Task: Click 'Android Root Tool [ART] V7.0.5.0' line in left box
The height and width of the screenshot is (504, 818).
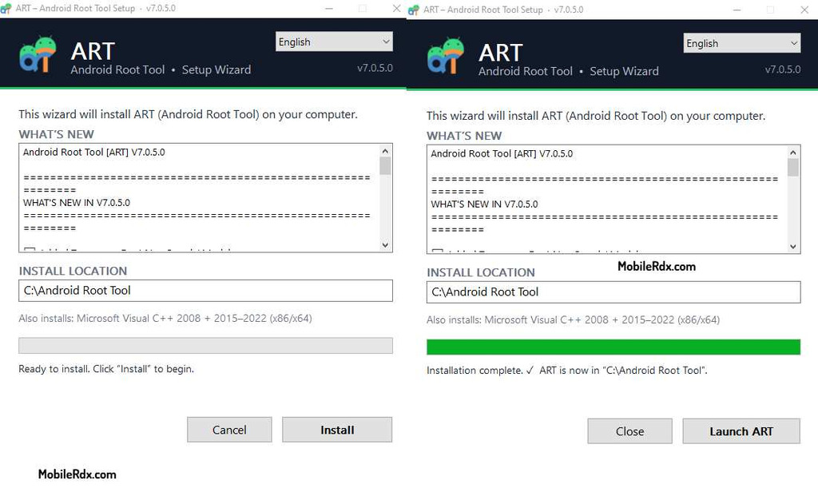Action: (x=94, y=152)
